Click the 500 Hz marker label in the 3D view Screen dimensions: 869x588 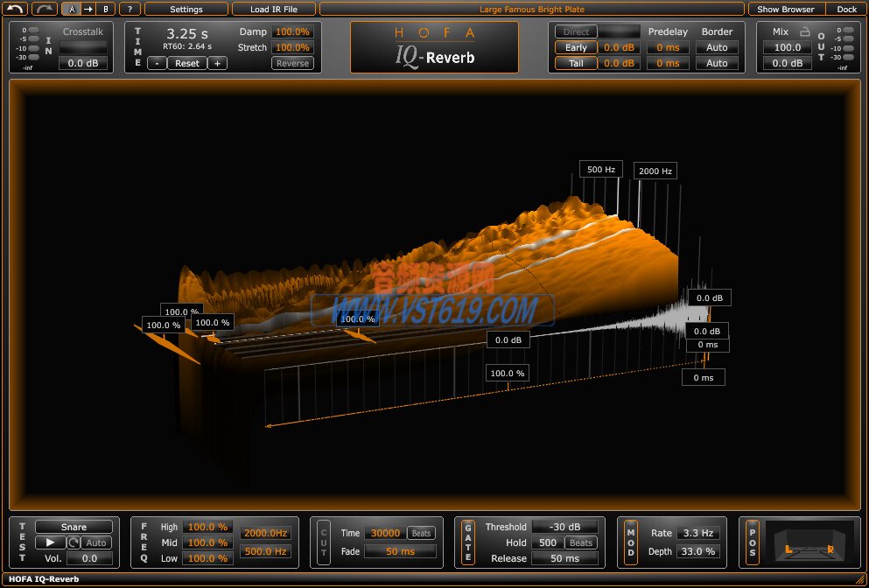click(x=601, y=169)
